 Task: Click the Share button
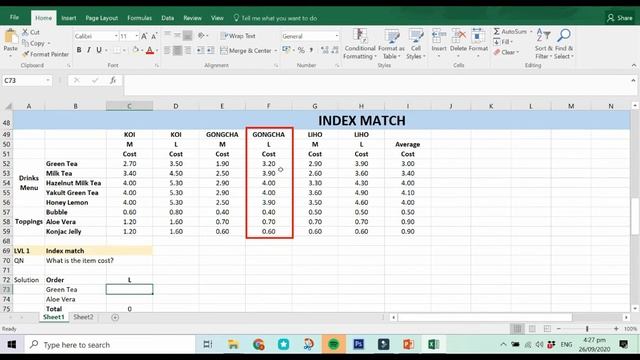(x=620, y=18)
